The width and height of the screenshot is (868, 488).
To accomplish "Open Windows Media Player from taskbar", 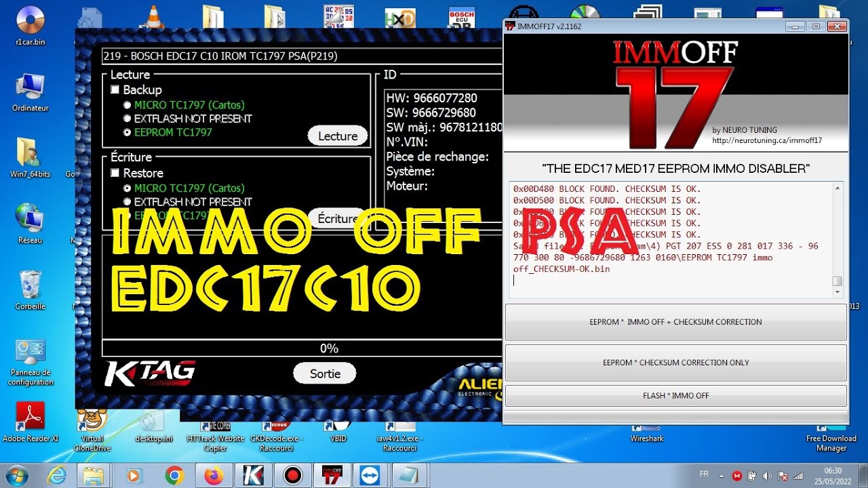I will click(x=134, y=475).
